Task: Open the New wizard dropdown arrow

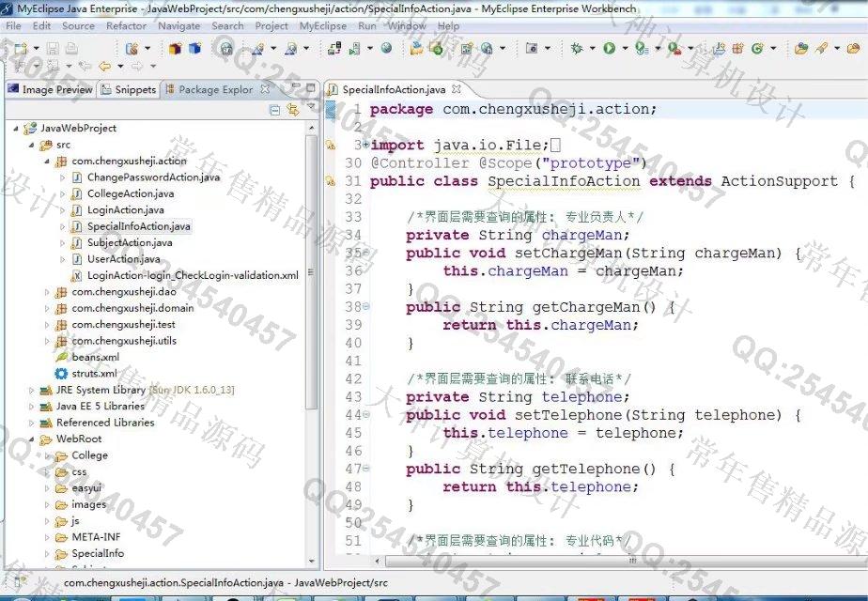Action: pyautogui.click(x=36, y=49)
